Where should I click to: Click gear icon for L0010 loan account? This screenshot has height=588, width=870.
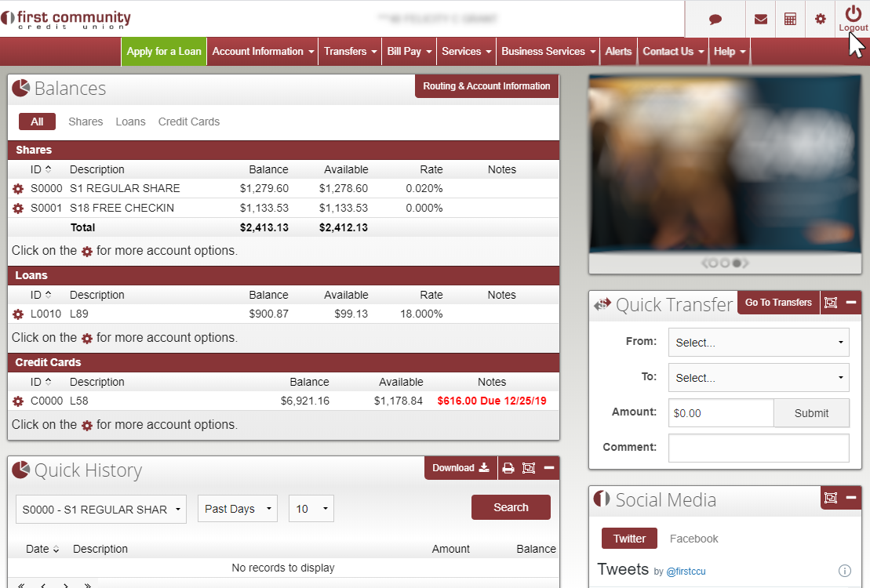pyautogui.click(x=18, y=314)
